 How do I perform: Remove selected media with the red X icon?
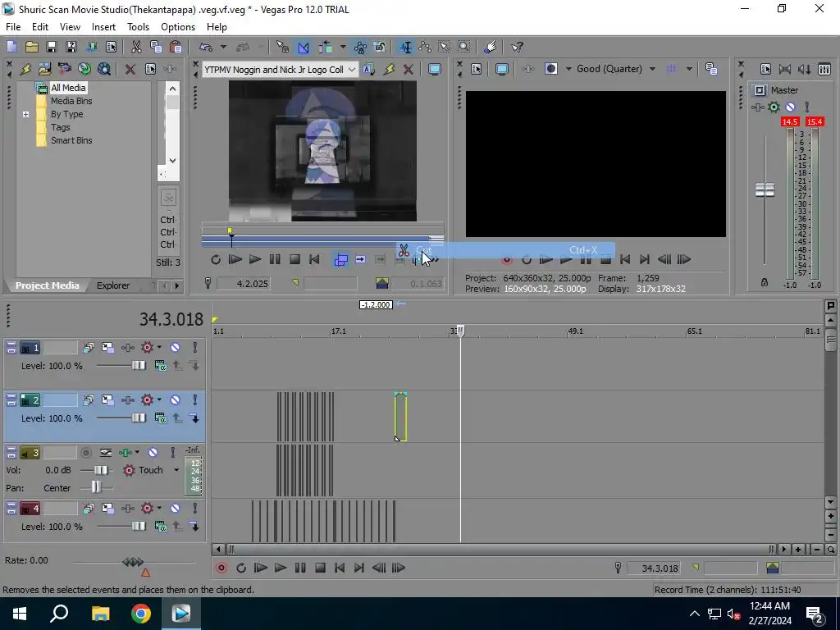[x=130, y=69]
